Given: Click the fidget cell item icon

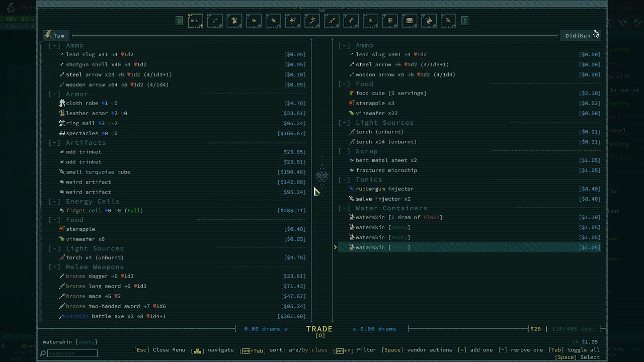Looking at the screenshot, I should coord(62,211).
